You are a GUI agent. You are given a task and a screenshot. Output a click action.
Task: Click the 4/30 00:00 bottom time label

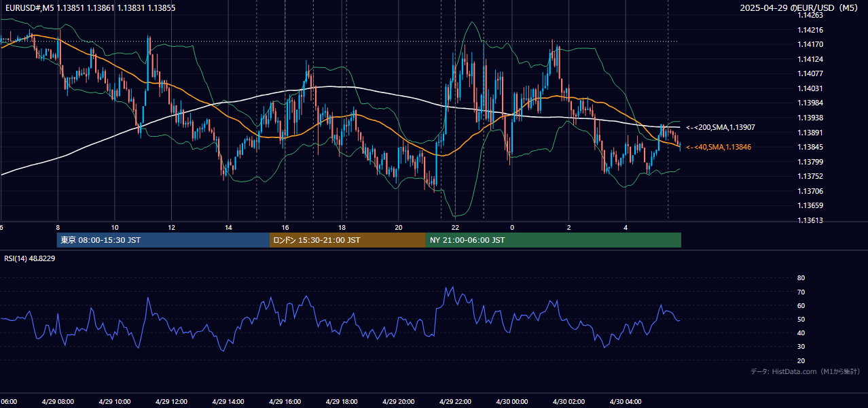512,401
